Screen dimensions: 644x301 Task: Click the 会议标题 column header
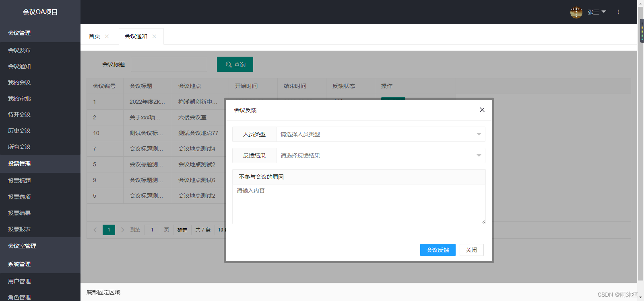[x=147, y=86]
